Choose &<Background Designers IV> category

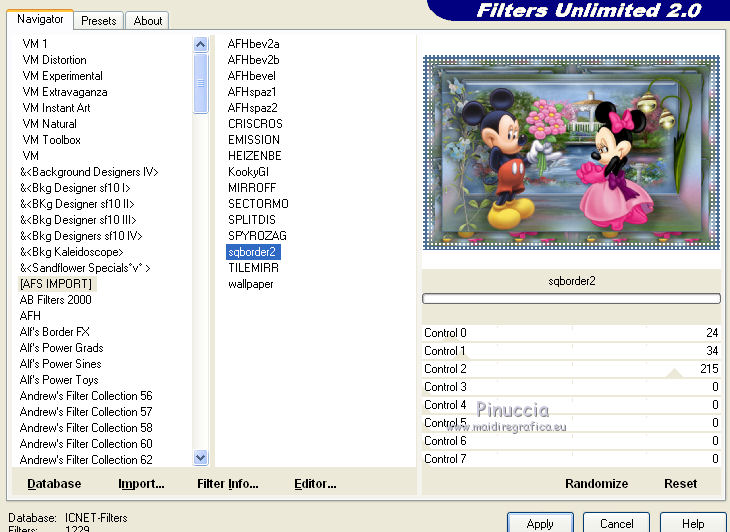tap(89, 172)
